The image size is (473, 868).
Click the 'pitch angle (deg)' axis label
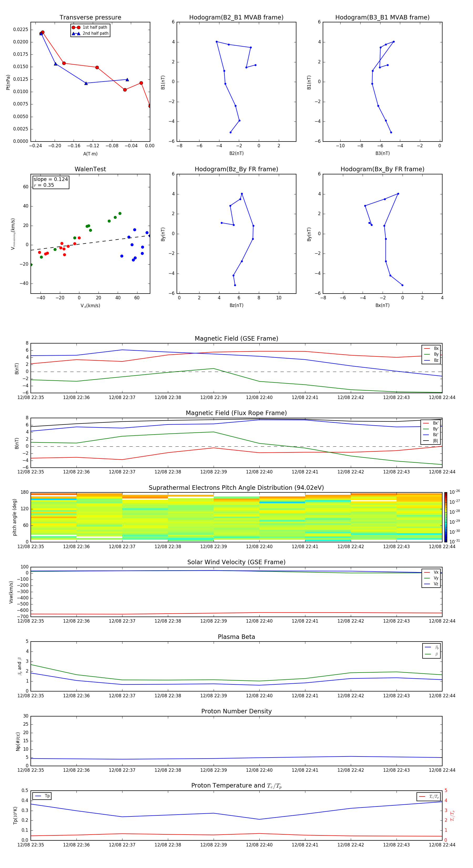coord(14,517)
